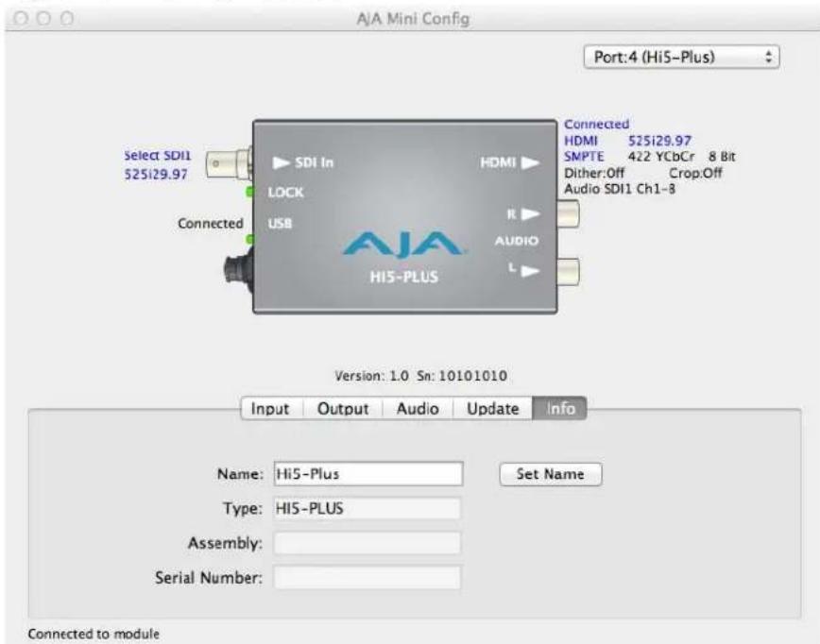
Task: Click the AJA Mini Config window title
Action: tap(413, 19)
